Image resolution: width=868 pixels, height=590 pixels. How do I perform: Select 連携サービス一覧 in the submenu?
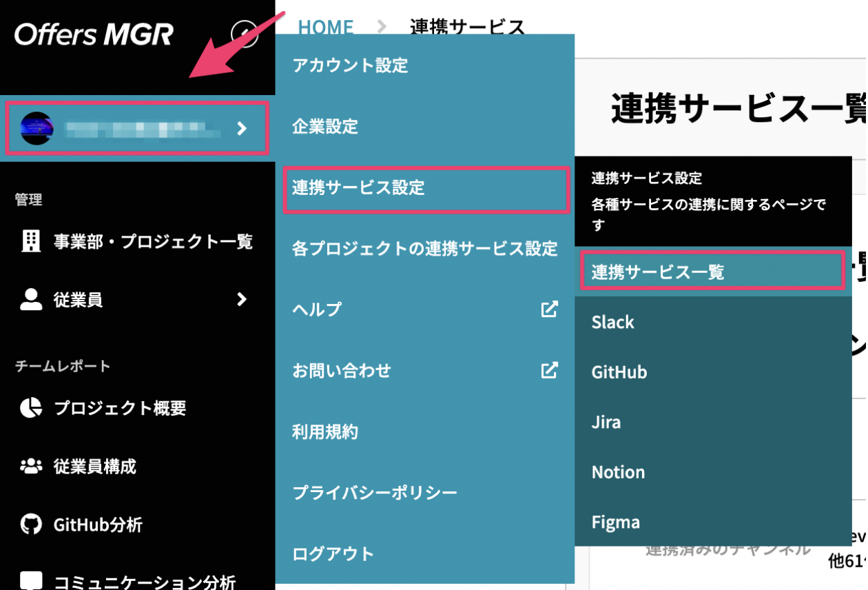pos(713,272)
